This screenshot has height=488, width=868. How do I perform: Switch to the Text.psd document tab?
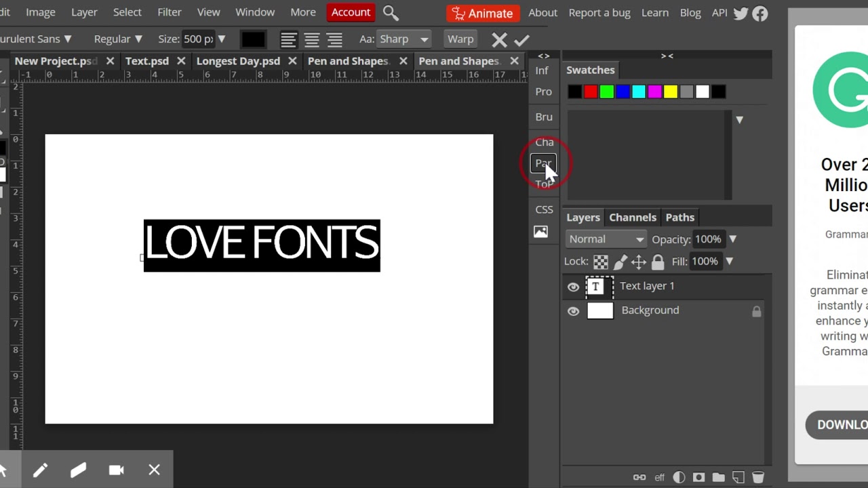pyautogui.click(x=147, y=61)
